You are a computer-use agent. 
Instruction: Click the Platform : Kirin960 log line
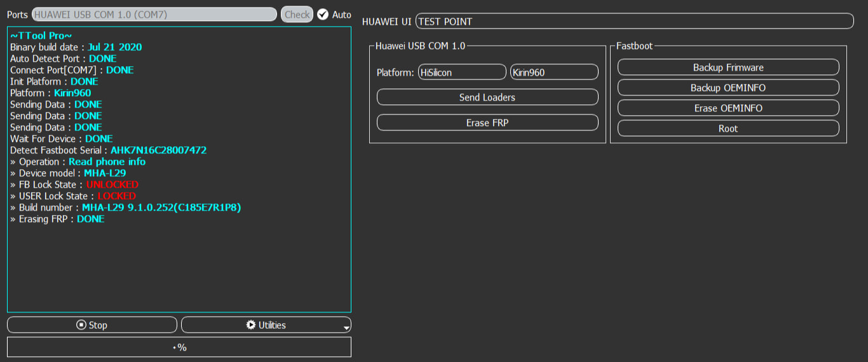click(x=51, y=93)
